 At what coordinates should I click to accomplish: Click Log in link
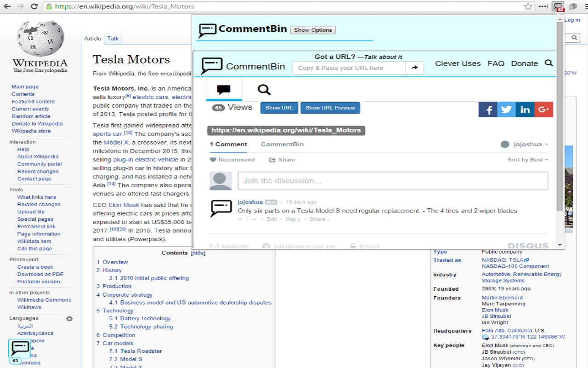(x=572, y=20)
